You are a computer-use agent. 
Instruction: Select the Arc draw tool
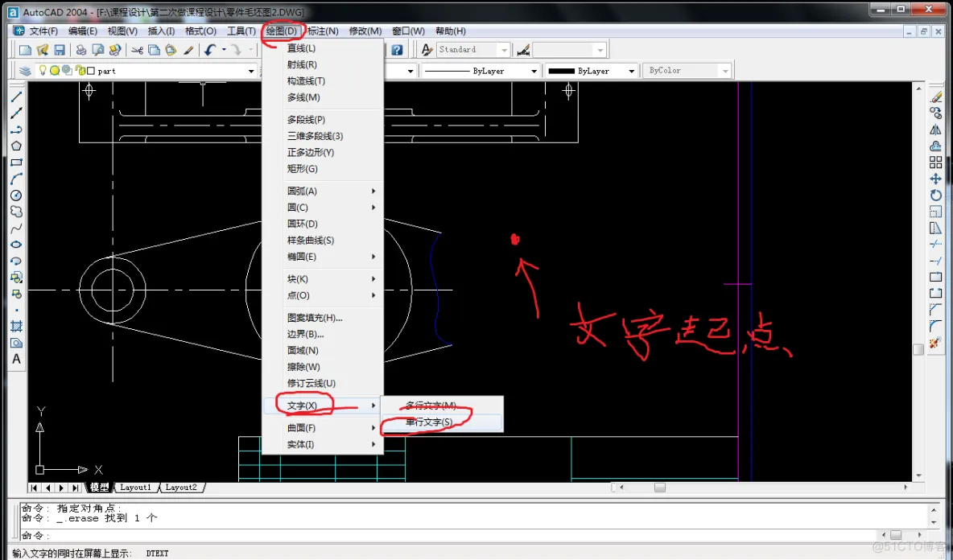[x=16, y=179]
